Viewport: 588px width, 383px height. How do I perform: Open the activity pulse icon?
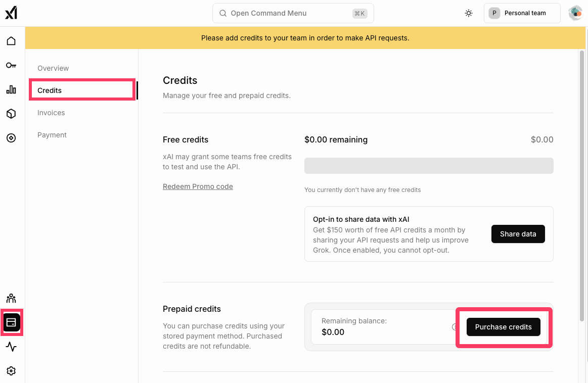click(11, 347)
